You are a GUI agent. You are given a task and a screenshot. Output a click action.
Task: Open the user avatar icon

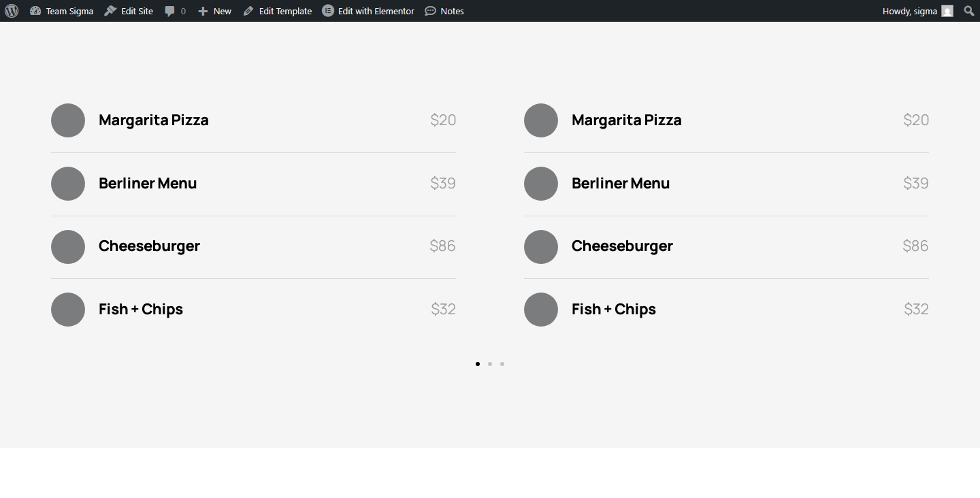click(947, 11)
